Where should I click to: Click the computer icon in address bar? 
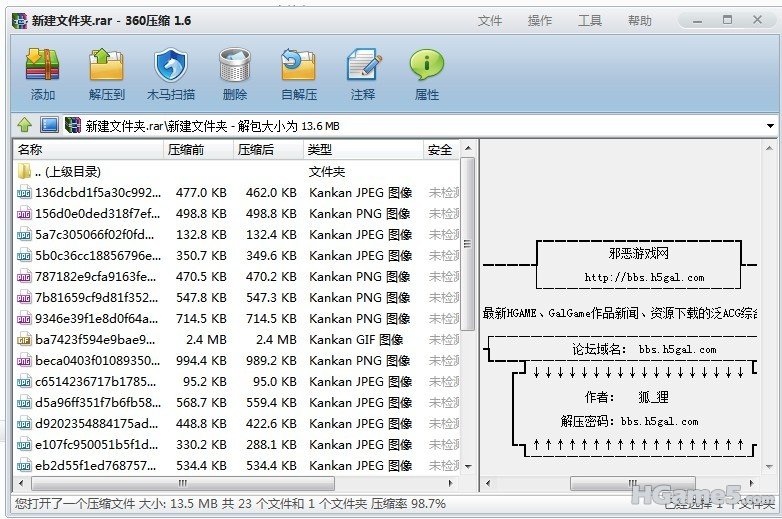coord(49,126)
